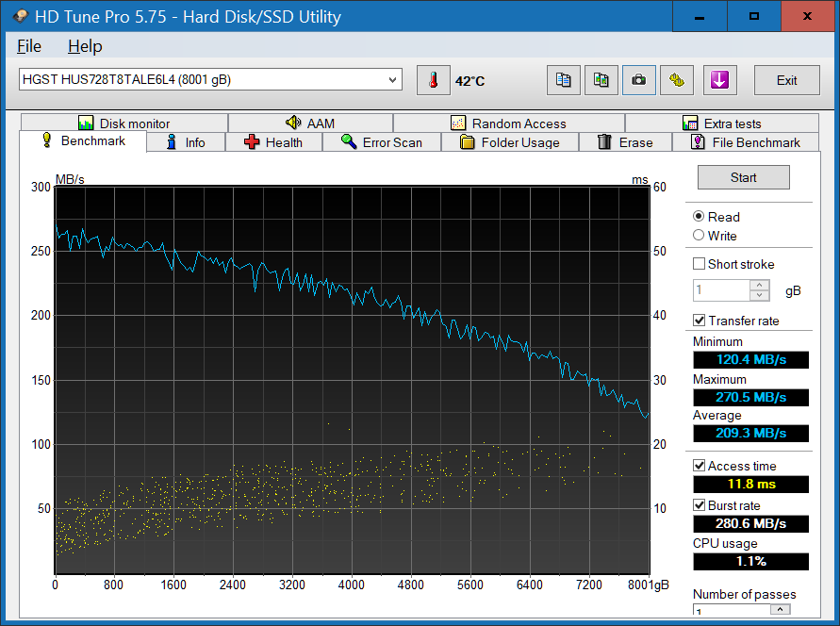Click the temperature thermometer icon showing 42°C
This screenshot has width=840, height=626.
click(x=433, y=80)
